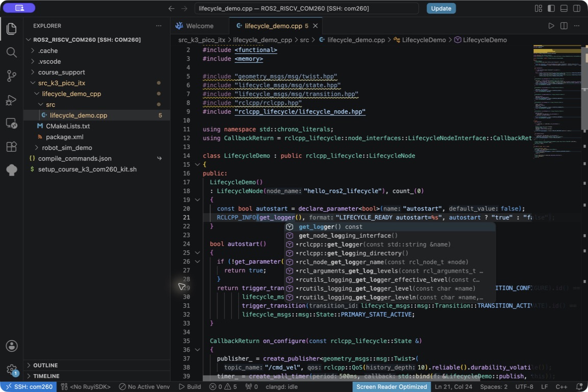Open notifications bell in status bar
The width and height of the screenshot is (588, 392).
(579, 387)
